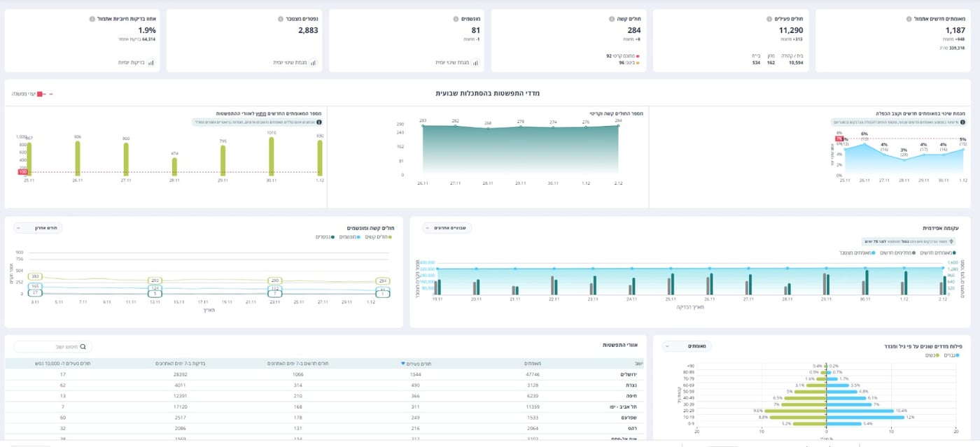Click info icon beside אחוז בדיקות חיוביות אתמול

click(92, 19)
